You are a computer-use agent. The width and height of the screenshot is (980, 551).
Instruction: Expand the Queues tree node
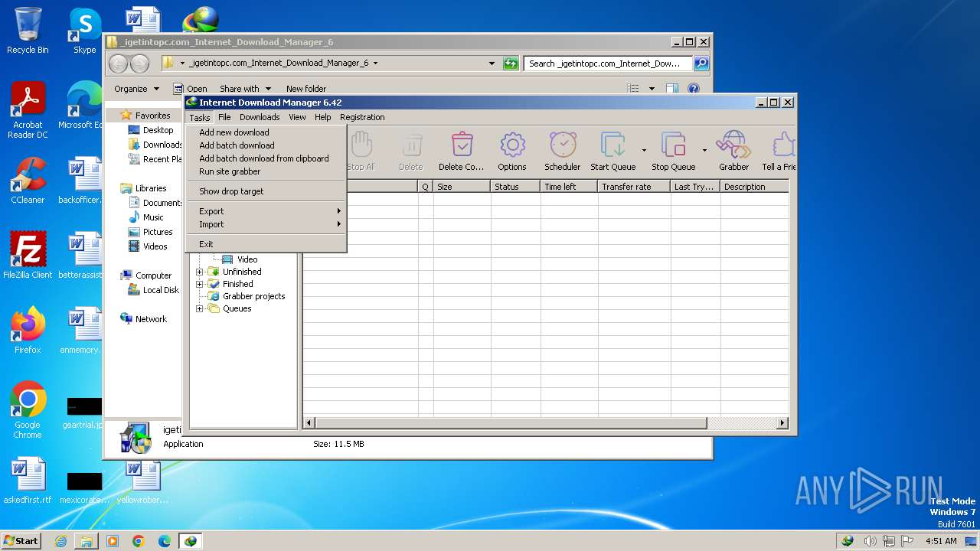(x=200, y=308)
